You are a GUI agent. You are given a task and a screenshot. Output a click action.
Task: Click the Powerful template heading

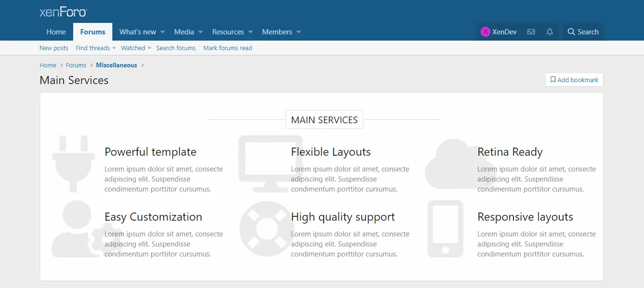tap(151, 152)
